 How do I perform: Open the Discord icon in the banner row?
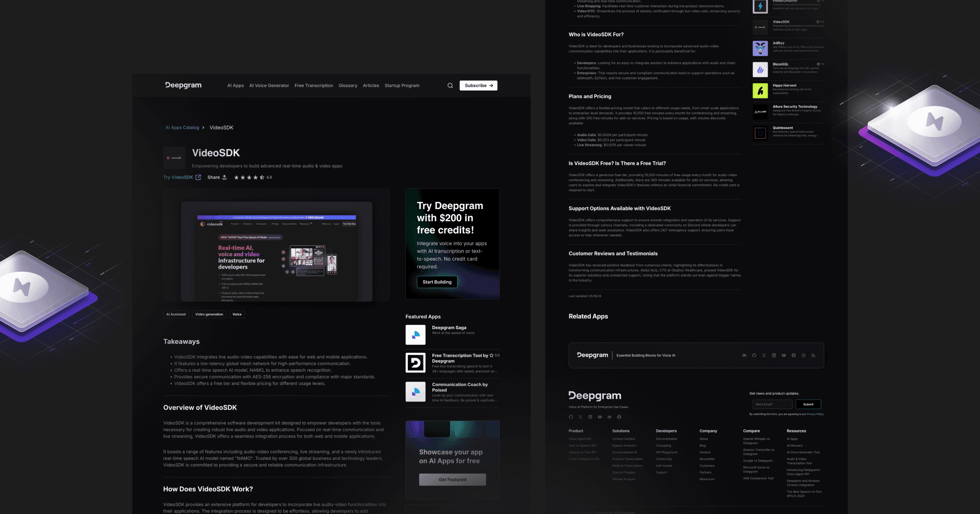(744, 355)
